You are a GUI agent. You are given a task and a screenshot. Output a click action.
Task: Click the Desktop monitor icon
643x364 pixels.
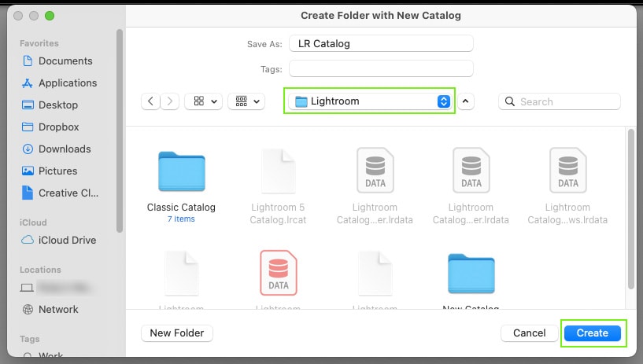(28, 105)
